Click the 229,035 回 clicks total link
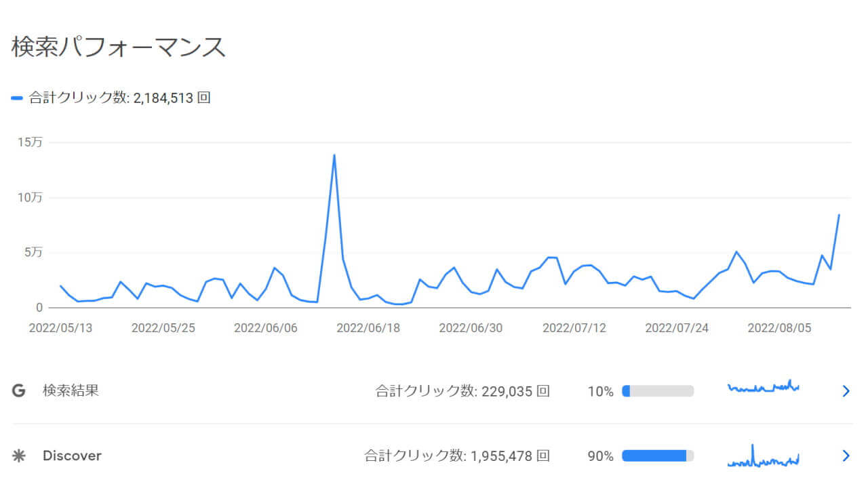The height and width of the screenshot is (488, 868). point(461,390)
